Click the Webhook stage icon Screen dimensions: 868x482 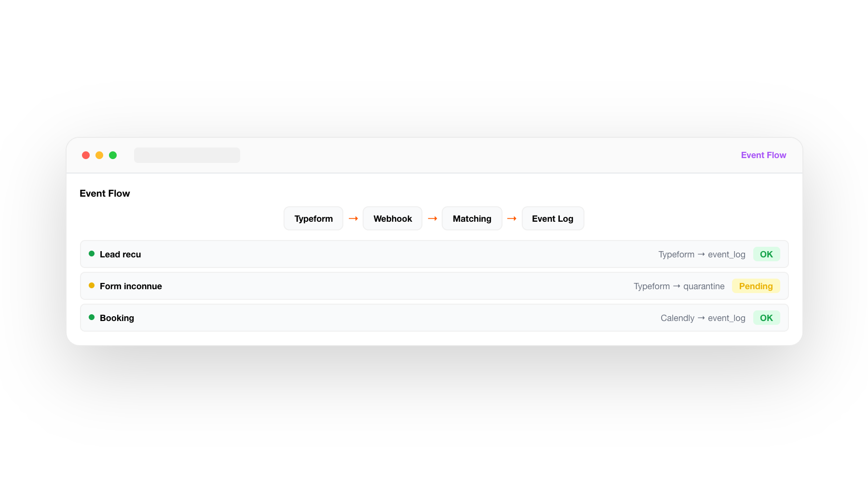pyautogui.click(x=392, y=218)
